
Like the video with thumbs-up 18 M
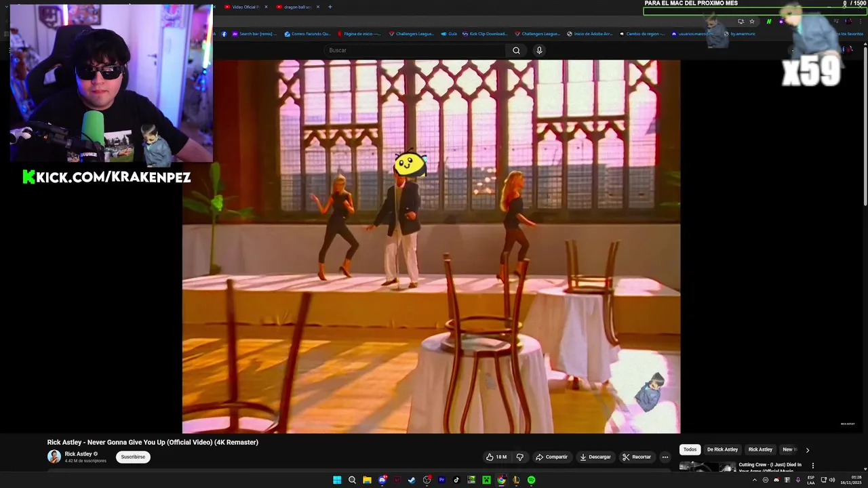[496, 457]
